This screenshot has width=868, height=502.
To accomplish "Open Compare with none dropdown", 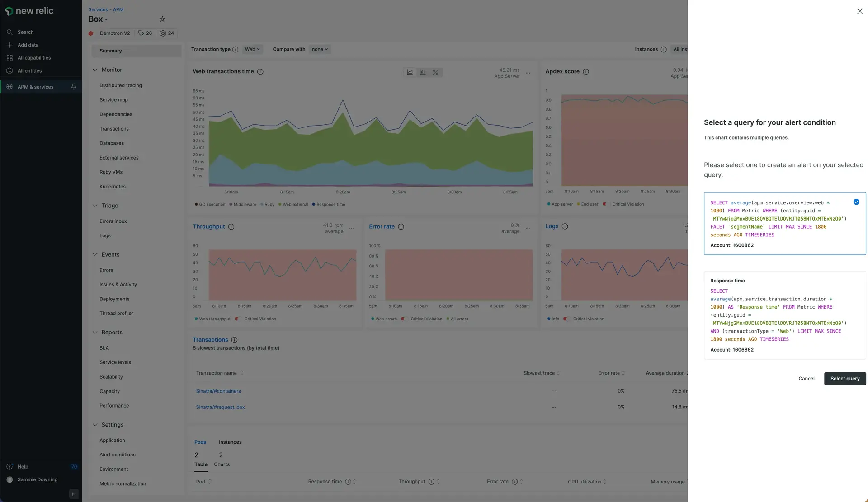I will click(320, 50).
